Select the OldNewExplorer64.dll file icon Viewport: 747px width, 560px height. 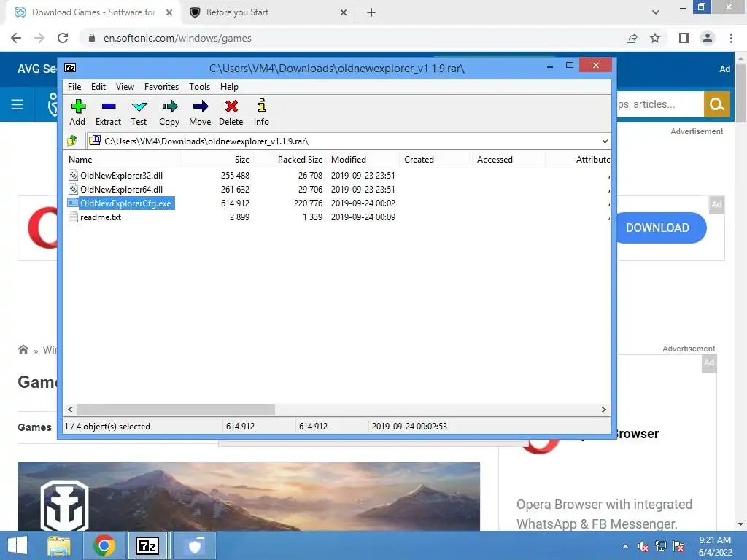click(73, 189)
